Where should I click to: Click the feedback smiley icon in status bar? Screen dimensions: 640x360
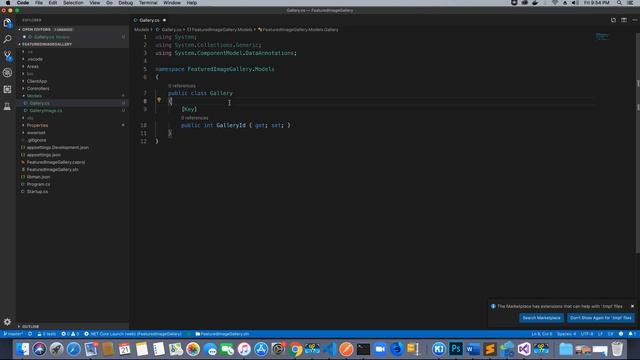621,334
